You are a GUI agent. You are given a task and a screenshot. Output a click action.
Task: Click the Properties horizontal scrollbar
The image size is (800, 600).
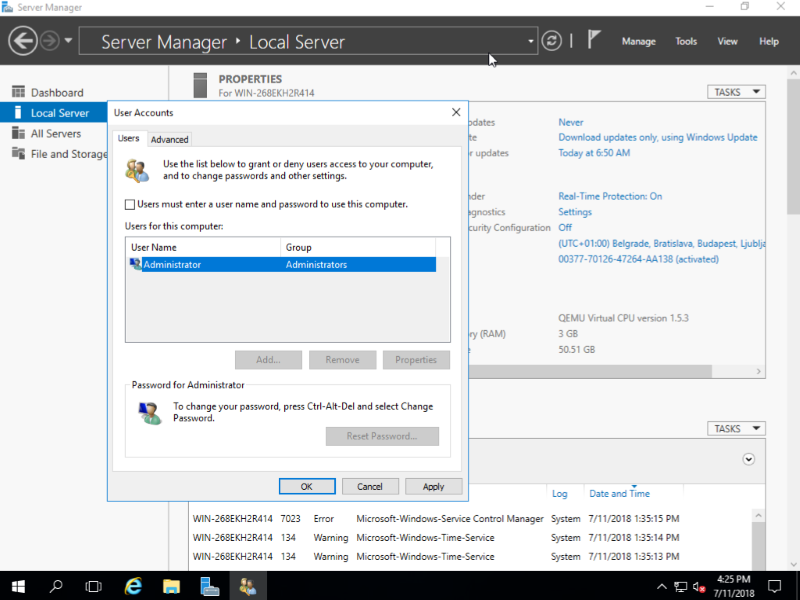tap(590, 371)
